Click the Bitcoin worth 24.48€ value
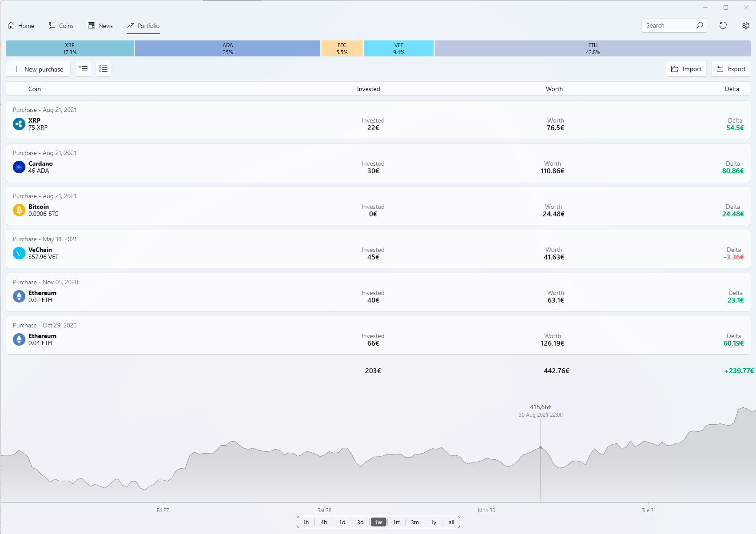The height and width of the screenshot is (534, 756). click(553, 214)
